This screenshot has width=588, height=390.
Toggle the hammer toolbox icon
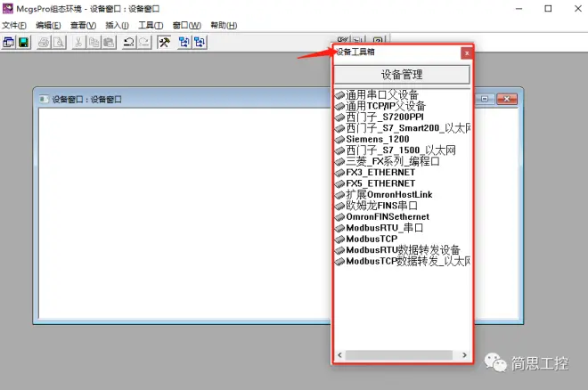(x=164, y=43)
